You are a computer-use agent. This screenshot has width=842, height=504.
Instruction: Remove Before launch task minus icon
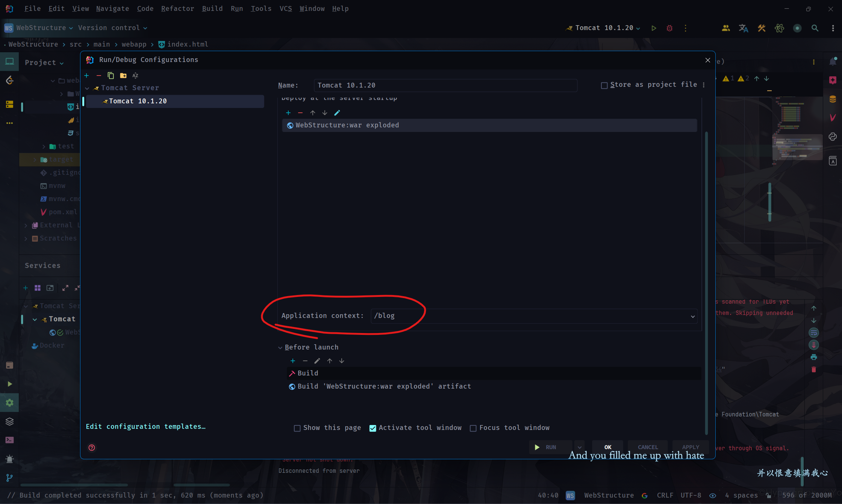click(305, 361)
